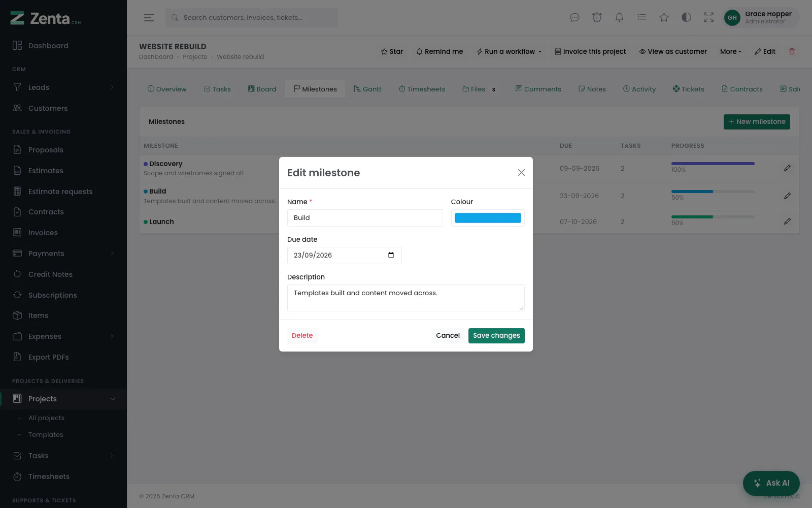Open the More dropdown menu
The height and width of the screenshot is (508, 812).
pyautogui.click(x=730, y=51)
